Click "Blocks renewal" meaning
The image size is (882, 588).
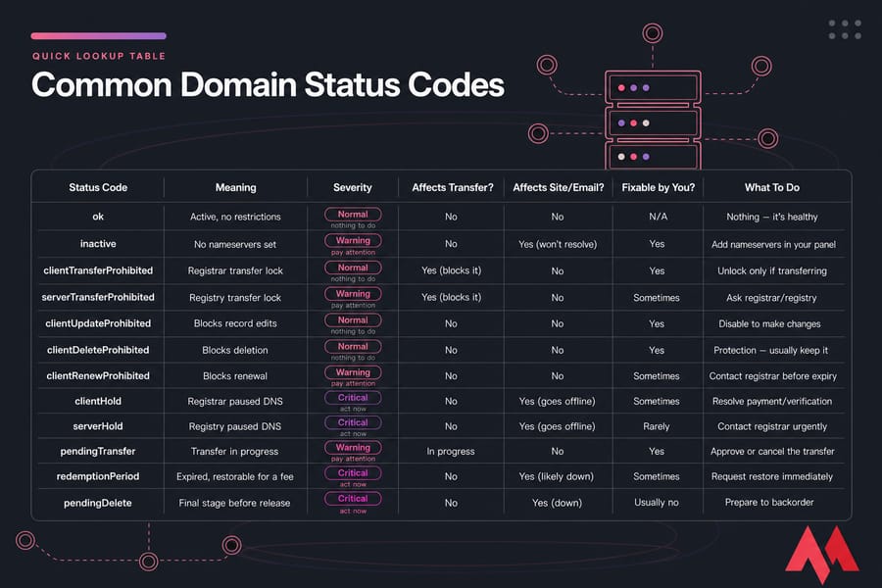click(x=235, y=376)
